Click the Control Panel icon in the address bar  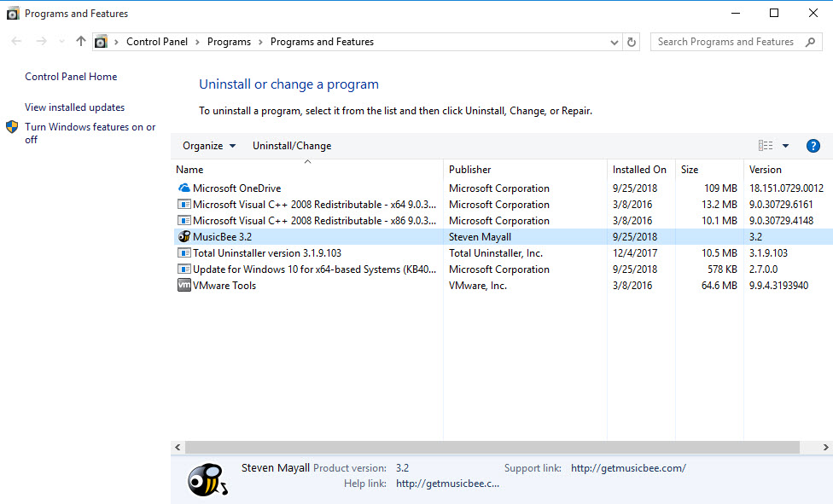click(x=101, y=42)
